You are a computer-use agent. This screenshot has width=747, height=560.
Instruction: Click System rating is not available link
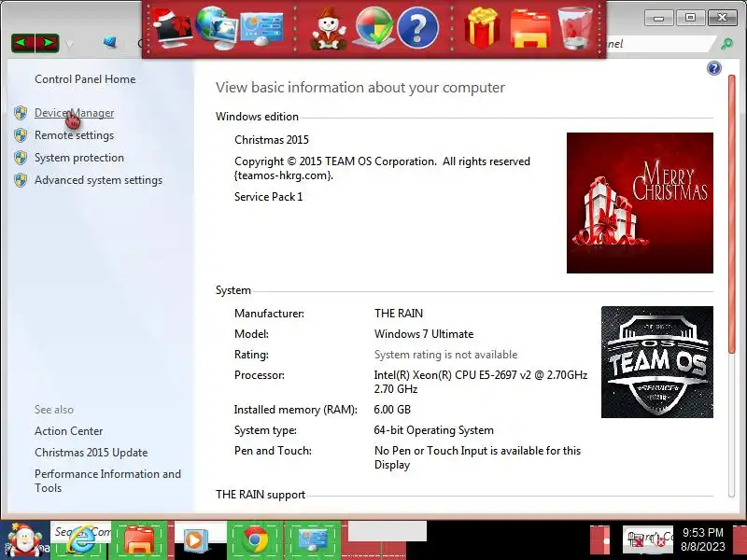[445, 355]
